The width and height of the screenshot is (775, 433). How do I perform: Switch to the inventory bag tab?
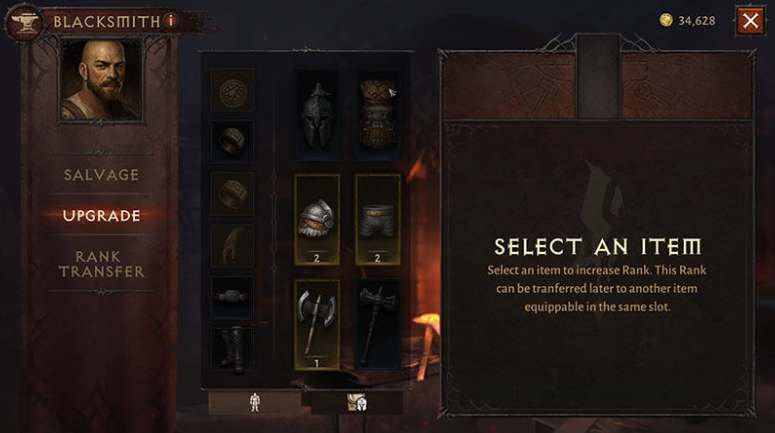click(x=356, y=402)
